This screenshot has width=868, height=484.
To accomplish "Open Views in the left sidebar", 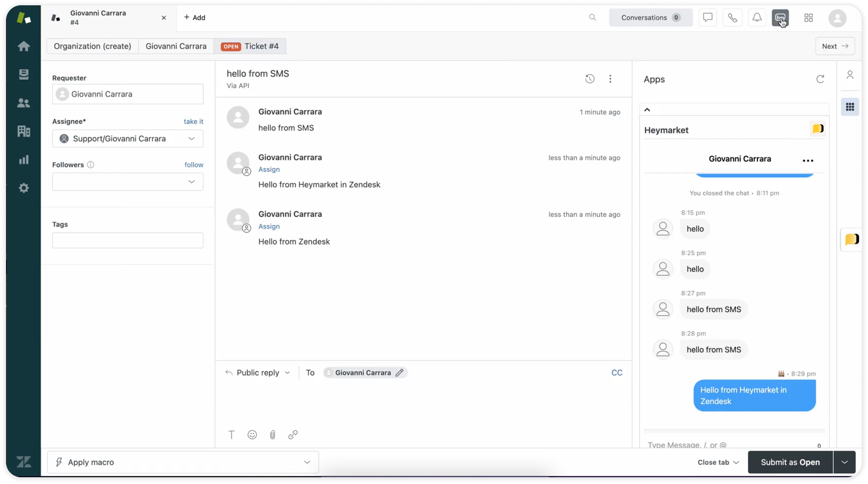I will click(24, 74).
